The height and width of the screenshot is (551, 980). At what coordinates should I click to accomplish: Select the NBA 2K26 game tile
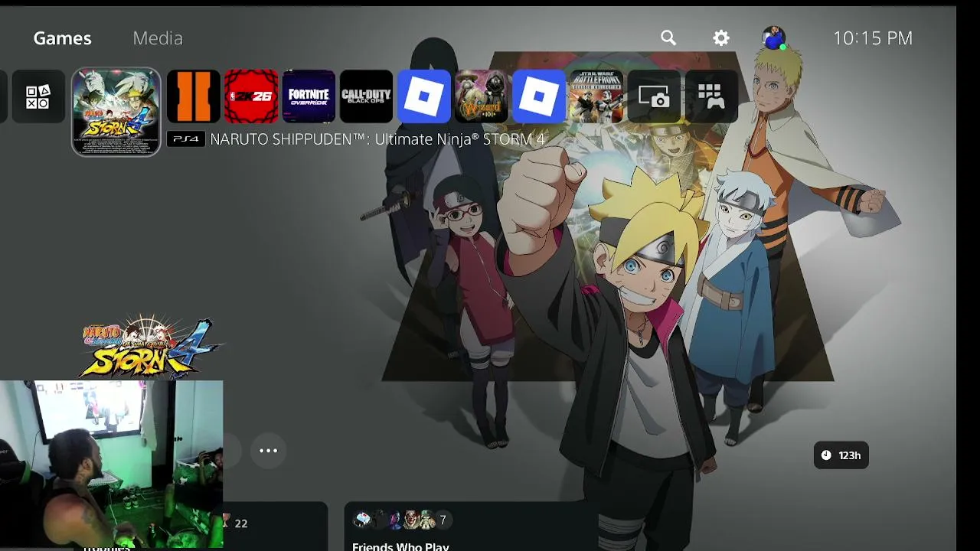pos(251,96)
